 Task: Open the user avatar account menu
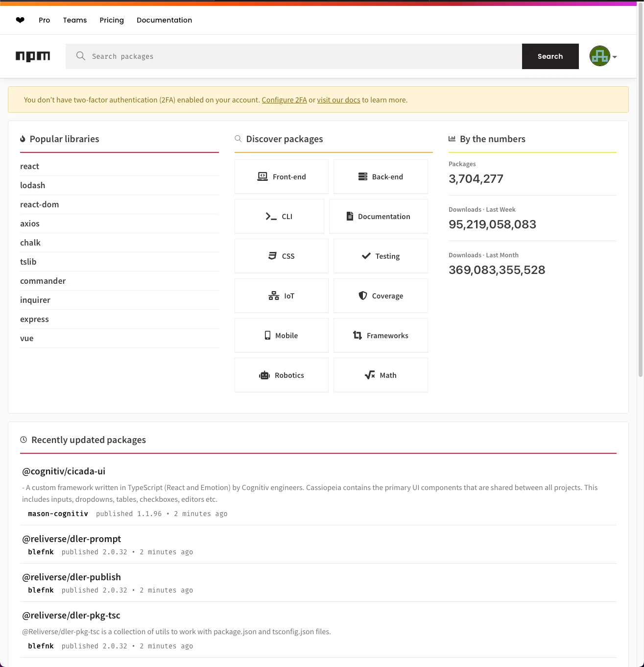pos(603,56)
